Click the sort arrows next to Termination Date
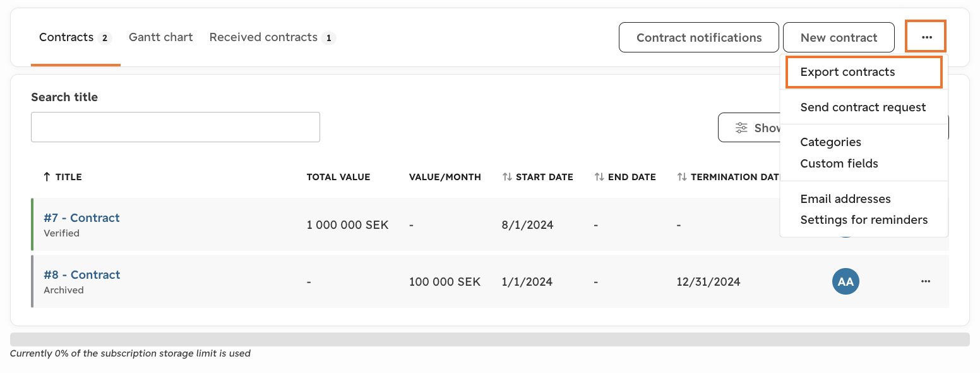This screenshot has width=980, height=373. coord(682,177)
